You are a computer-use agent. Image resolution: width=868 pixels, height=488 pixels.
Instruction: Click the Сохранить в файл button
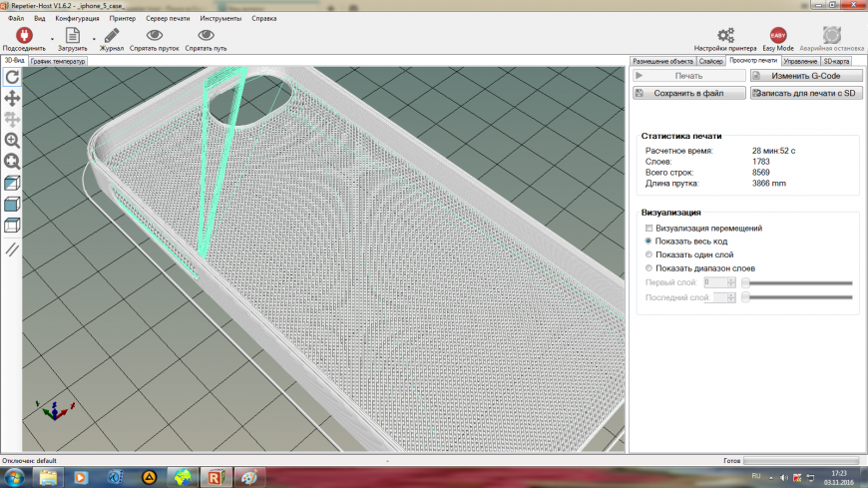pos(689,93)
